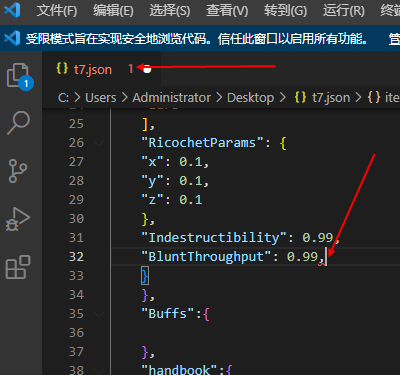Click the restricted mode banner message
400x375 pixels.
coord(197,39)
